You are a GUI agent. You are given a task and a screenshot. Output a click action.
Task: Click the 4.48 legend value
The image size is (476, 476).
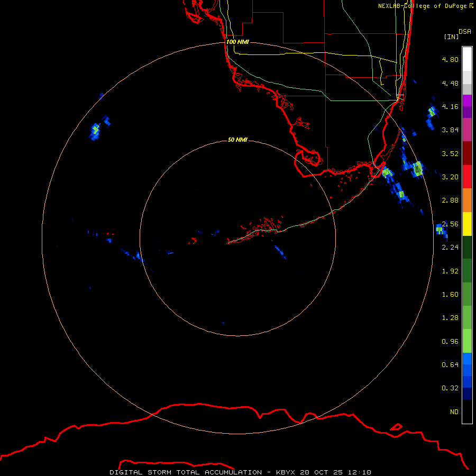click(450, 83)
